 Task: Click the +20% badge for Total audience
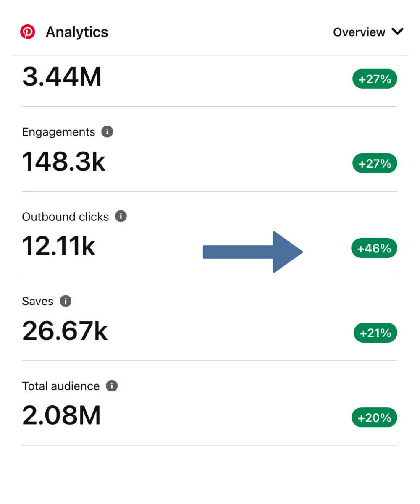click(374, 417)
